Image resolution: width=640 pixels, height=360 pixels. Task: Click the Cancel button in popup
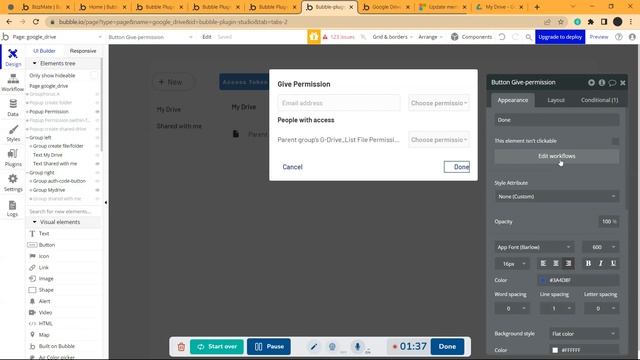coord(292,167)
